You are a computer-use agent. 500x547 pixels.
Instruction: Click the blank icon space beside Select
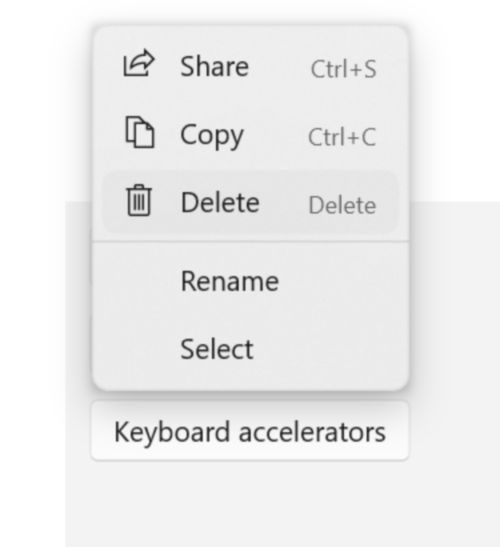pos(139,349)
